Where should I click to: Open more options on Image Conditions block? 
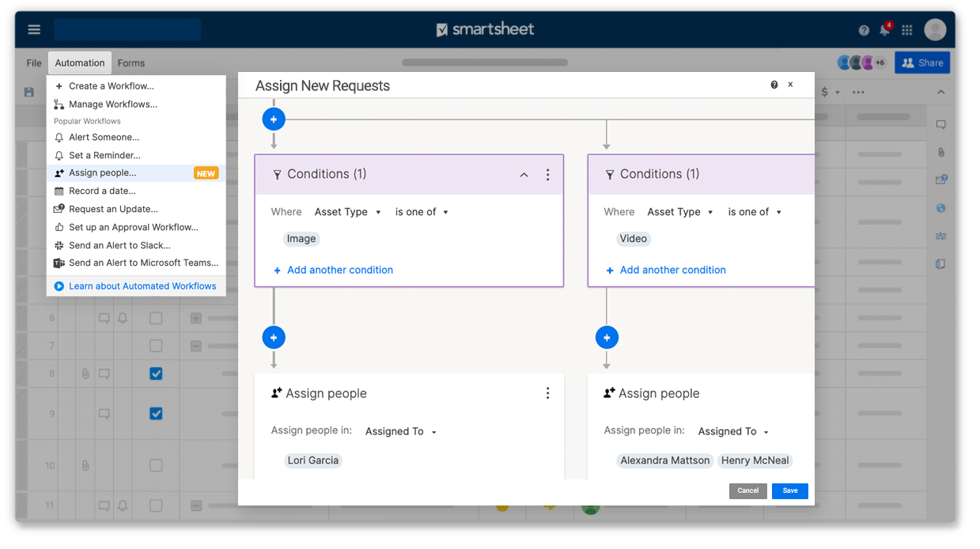point(547,175)
